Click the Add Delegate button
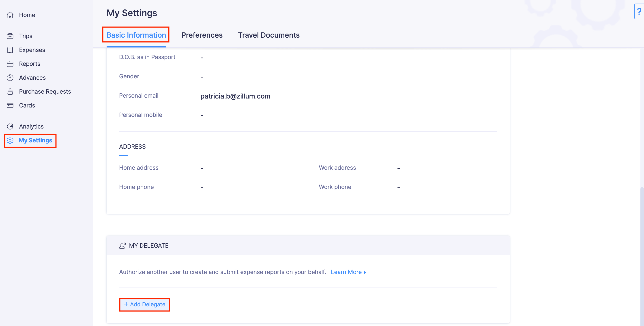Image resolution: width=644 pixels, height=326 pixels. (x=144, y=304)
